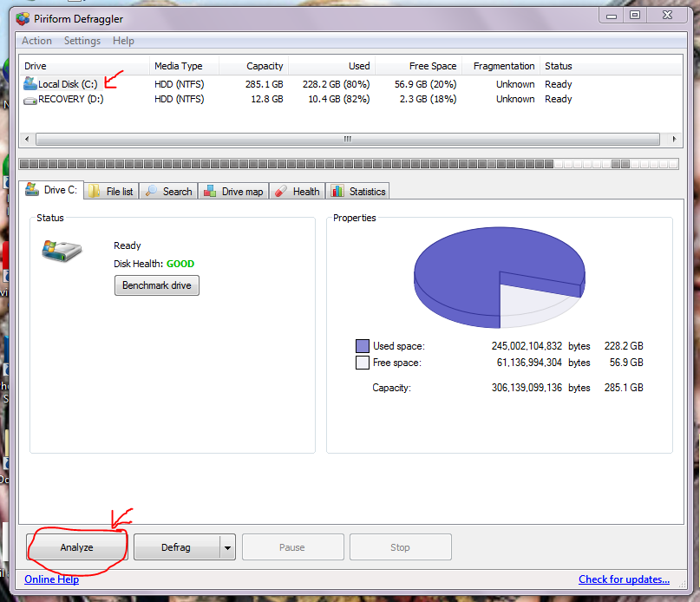Click the File list folder icon
The image size is (700, 602).
pos(94,191)
